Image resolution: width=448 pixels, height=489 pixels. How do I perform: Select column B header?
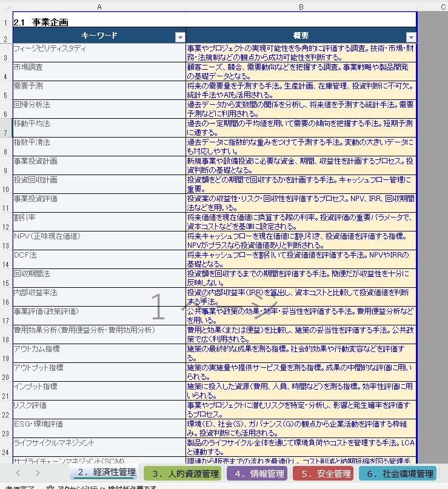coord(301,7)
